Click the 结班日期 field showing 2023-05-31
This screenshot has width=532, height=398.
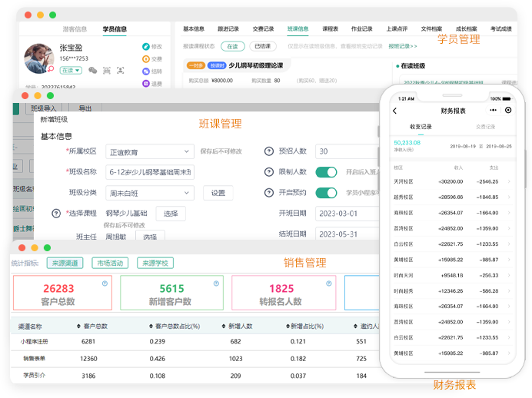[x=347, y=234]
